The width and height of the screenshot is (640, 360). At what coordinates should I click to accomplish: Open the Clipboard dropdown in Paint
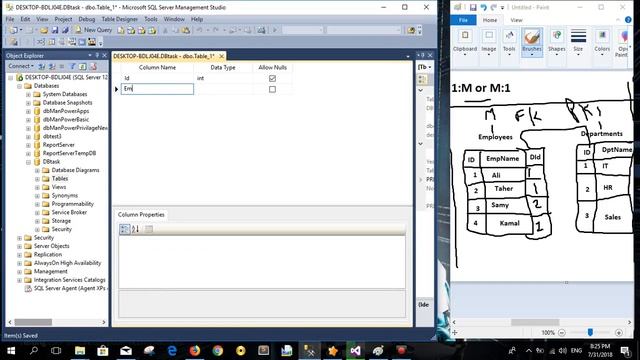tap(464, 53)
